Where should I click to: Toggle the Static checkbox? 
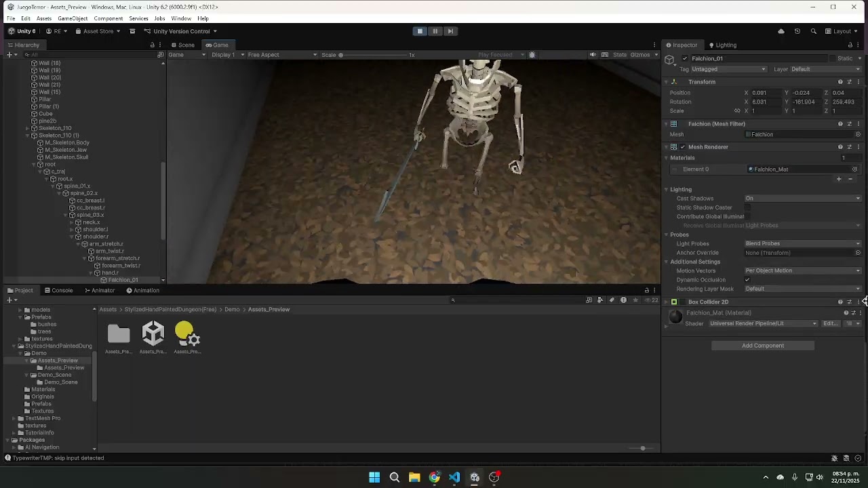[832, 59]
